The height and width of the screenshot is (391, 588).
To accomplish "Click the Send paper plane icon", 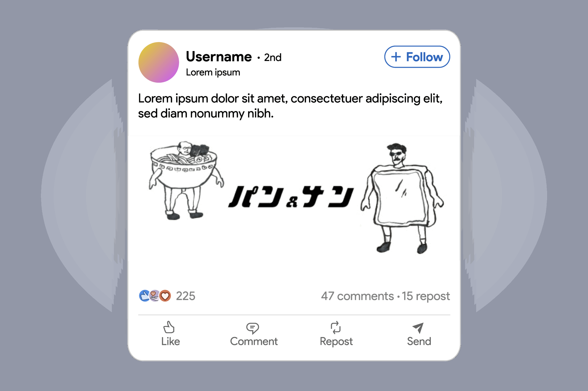I will [x=418, y=328].
